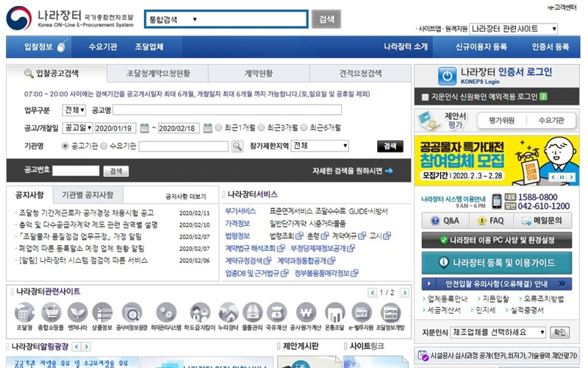Check 지문인식 신원확인 예외적용 로그인 checkbox
Image resolution: width=588 pixels, height=368 pixels.
click(x=425, y=97)
